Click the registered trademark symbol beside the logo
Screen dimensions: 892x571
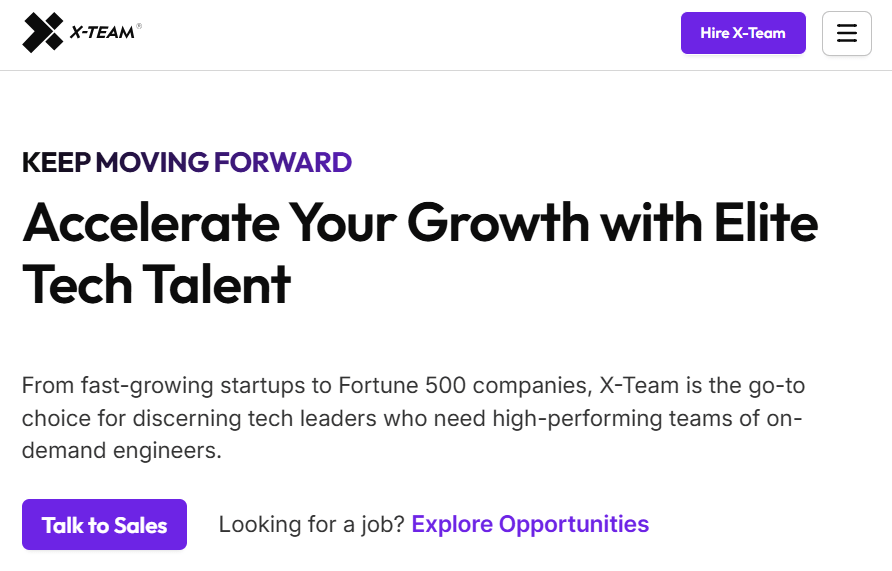pos(139,26)
